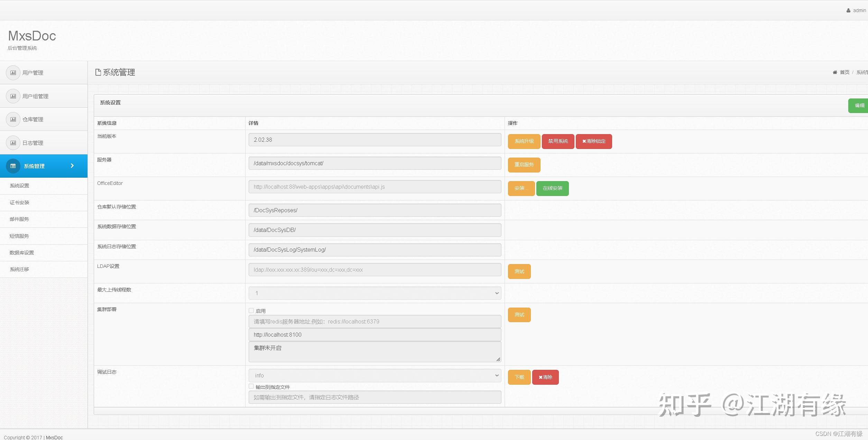Open the 调试日志 info level dropdown
The height and width of the screenshot is (440, 868).
pos(375,375)
